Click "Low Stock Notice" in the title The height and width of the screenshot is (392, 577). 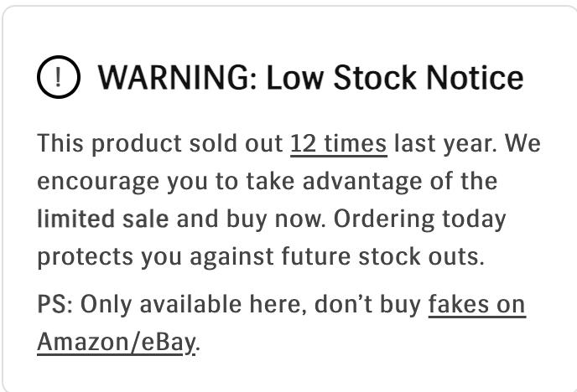[394, 78]
